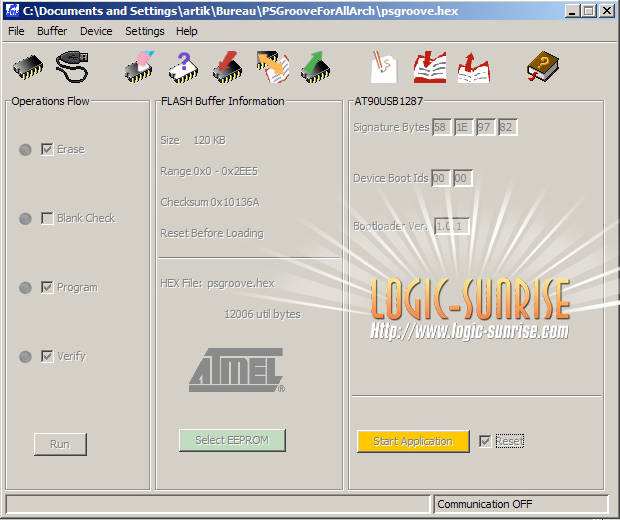Click the 'Range 0x0 - 0x2EE5' text
620x520 pixels.
pos(209,172)
